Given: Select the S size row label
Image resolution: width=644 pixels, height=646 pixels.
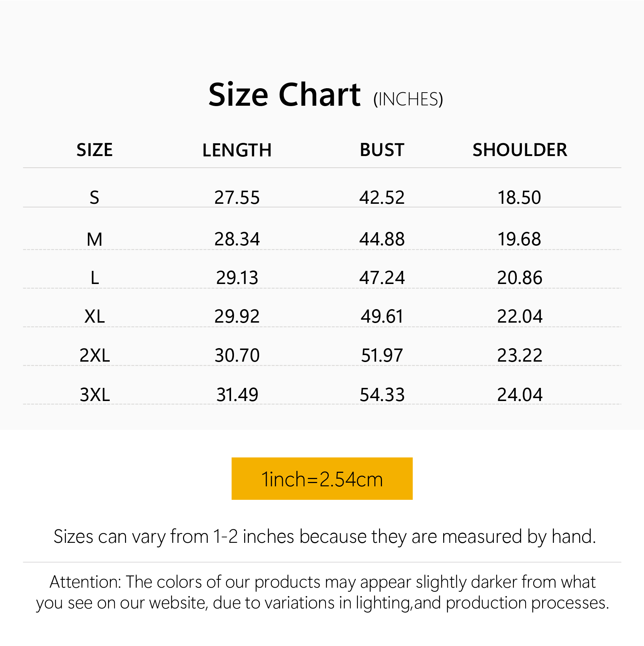Looking at the screenshot, I should click(x=94, y=198).
